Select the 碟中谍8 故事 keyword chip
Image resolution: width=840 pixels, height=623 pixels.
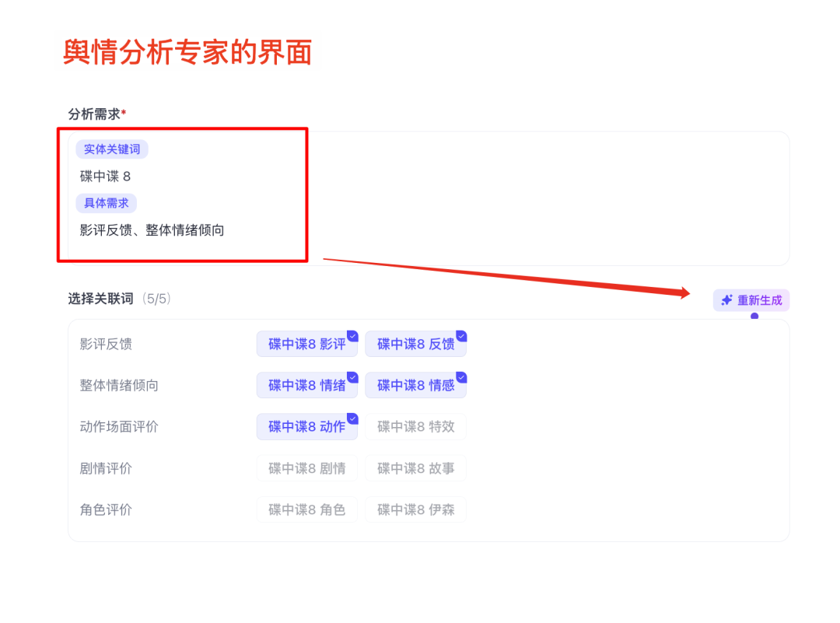[x=415, y=468]
